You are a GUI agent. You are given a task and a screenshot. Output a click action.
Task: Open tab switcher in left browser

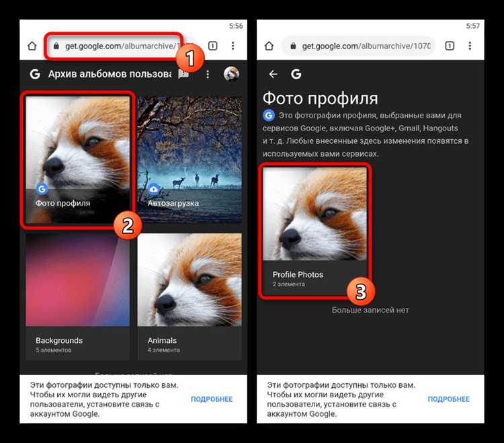click(213, 46)
